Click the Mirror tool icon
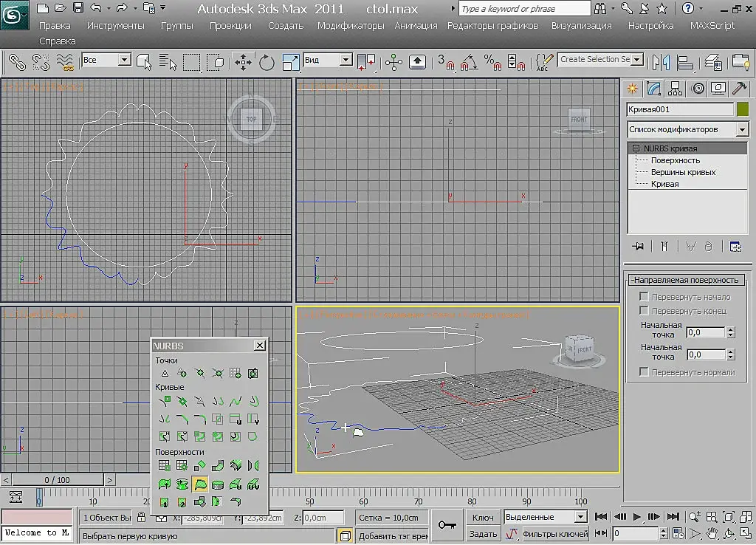This screenshot has width=756, height=545. click(x=661, y=62)
